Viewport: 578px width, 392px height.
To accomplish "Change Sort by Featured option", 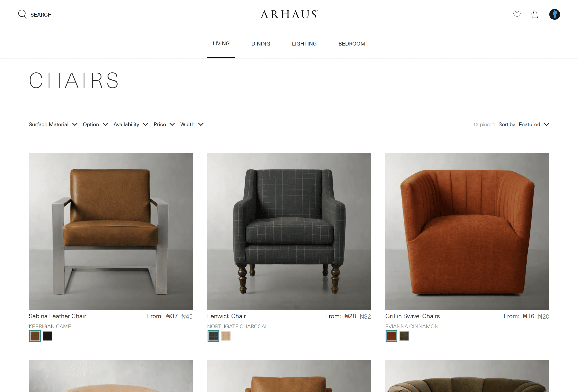I will tap(534, 124).
